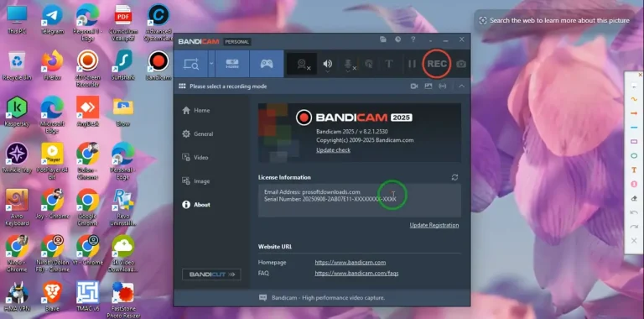Screen dimensions: 644x319
Task: Open the BANDICUT button
Action: tap(211, 275)
